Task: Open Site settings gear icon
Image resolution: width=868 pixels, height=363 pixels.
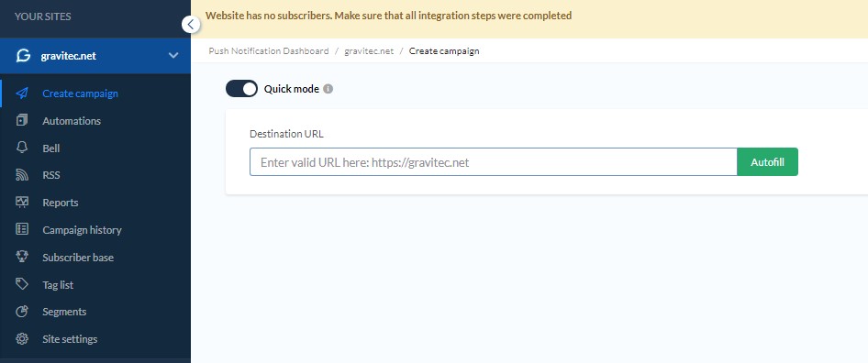Action: pyautogui.click(x=22, y=338)
